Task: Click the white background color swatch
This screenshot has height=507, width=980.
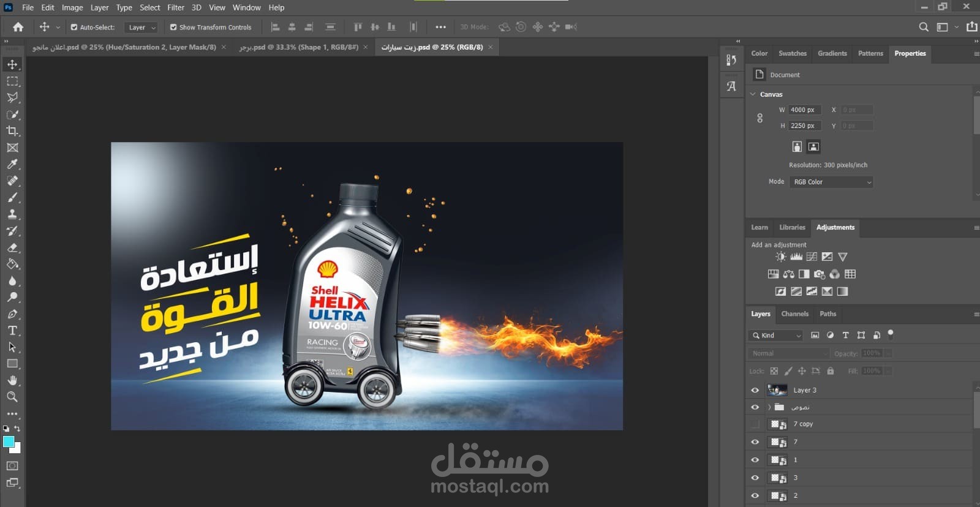Action: [x=17, y=449]
